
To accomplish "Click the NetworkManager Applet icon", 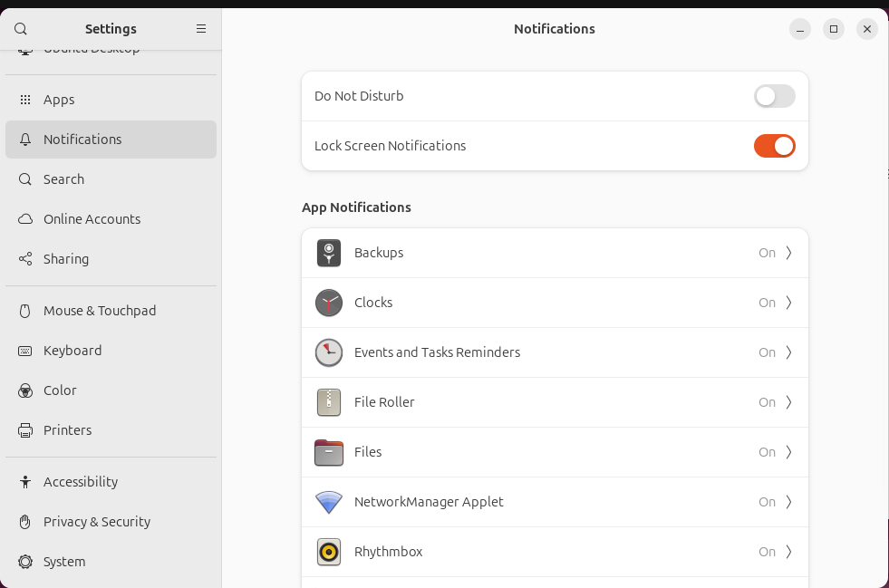I will tap(329, 502).
